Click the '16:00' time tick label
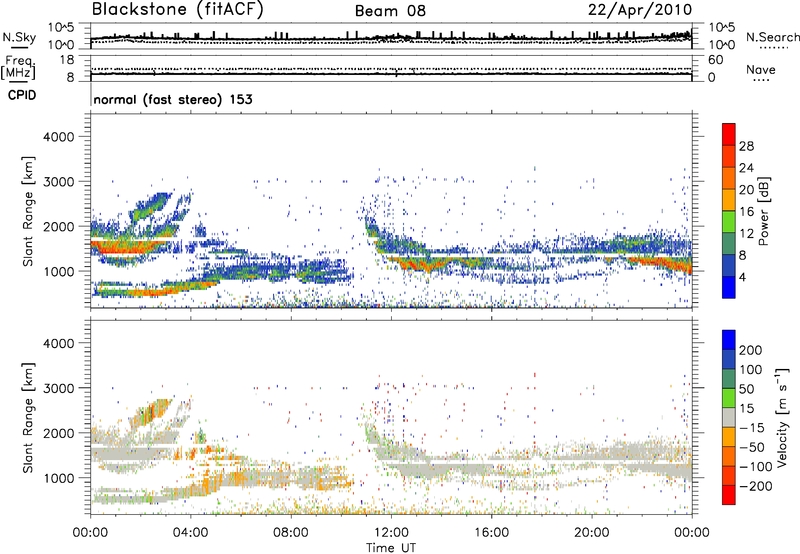Viewport: 800px width, 554px height. 491,533
